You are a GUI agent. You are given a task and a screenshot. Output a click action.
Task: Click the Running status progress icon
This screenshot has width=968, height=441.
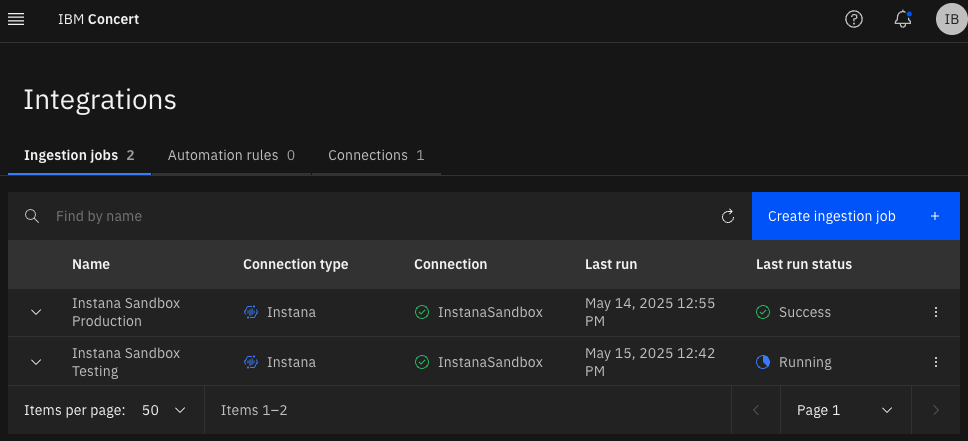(763, 362)
